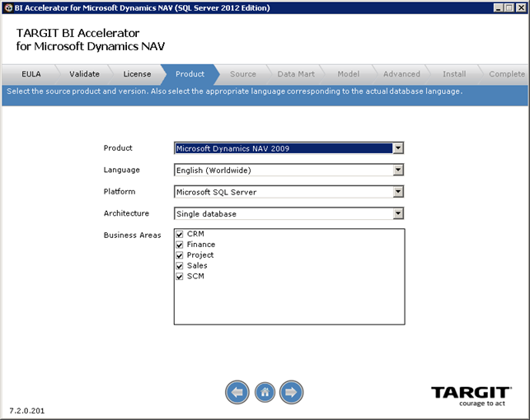Uncheck the Finance business area
Screen dimensions: 530x420
click(180, 245)
